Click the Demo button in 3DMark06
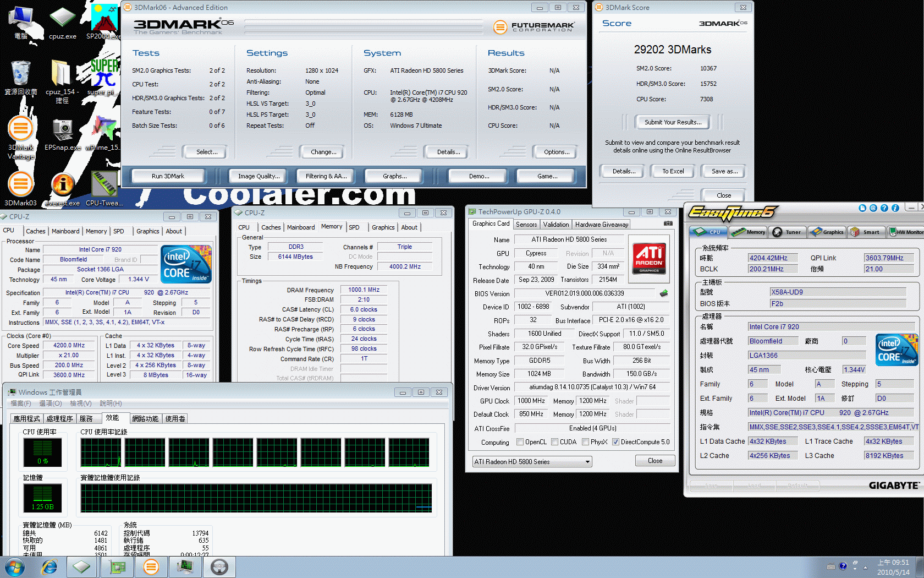 (x=477, y=176)
